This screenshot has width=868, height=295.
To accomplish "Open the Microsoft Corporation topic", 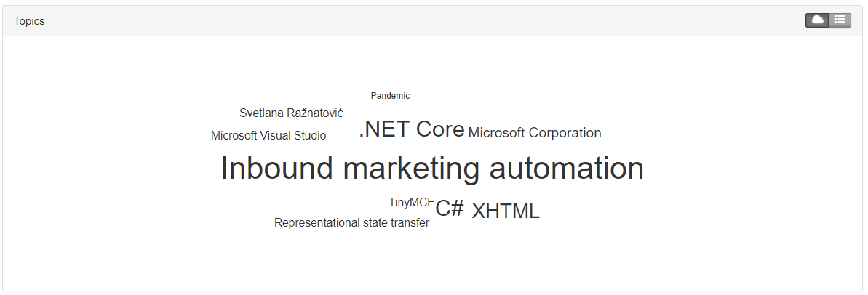I will [x=535, y=132].
